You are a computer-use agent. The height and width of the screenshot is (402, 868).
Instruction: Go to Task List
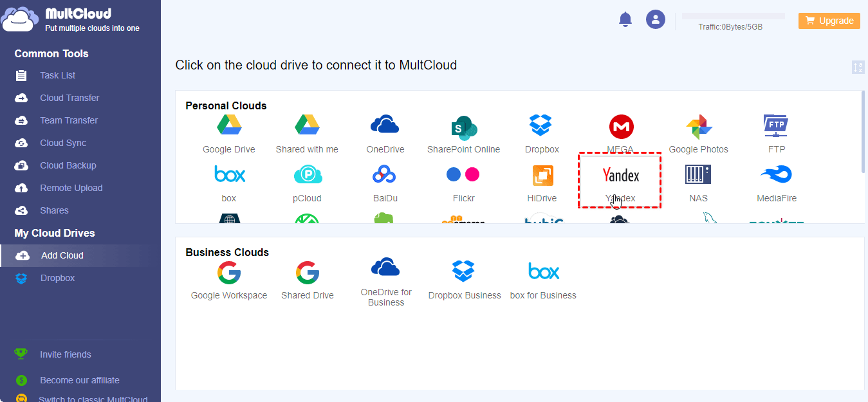(57, 75)
